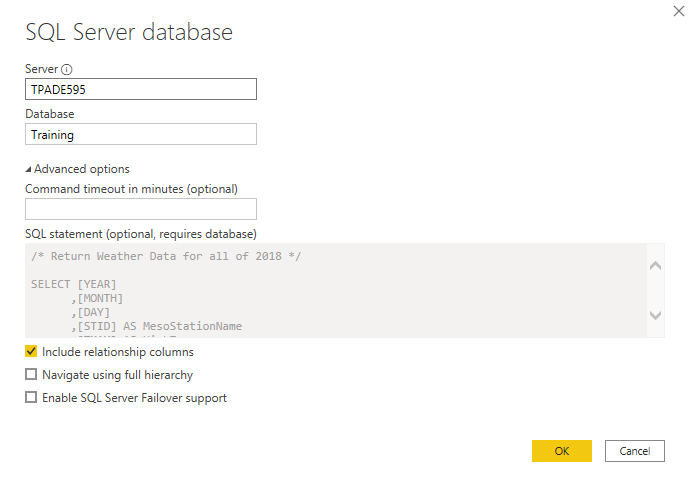This screenshot has width=695, height=478.
Task: Click the [STID] AS MesoStationName line
Action: tap(156, 326)
